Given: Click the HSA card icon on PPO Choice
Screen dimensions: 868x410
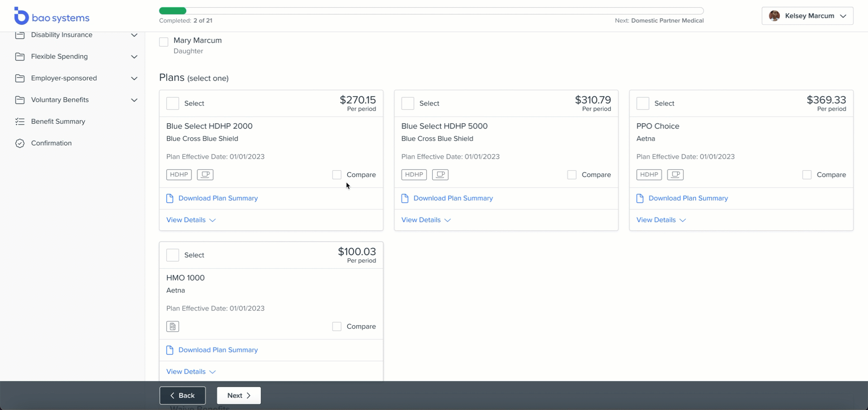Looking at the screenshot, I should pos(675,175).
